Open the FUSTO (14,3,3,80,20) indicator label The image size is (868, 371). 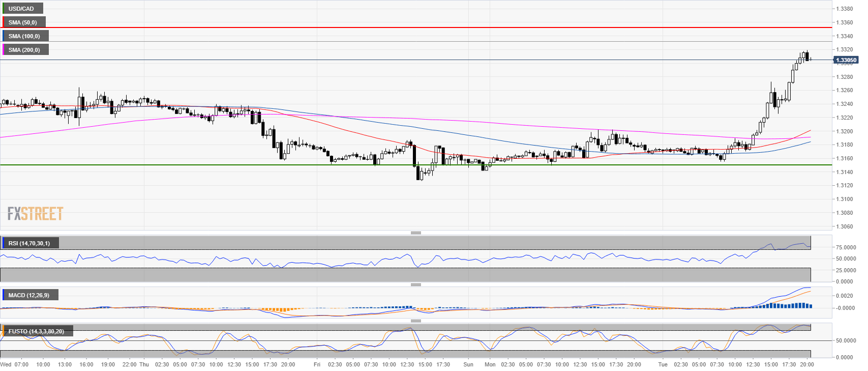[36, 331]
